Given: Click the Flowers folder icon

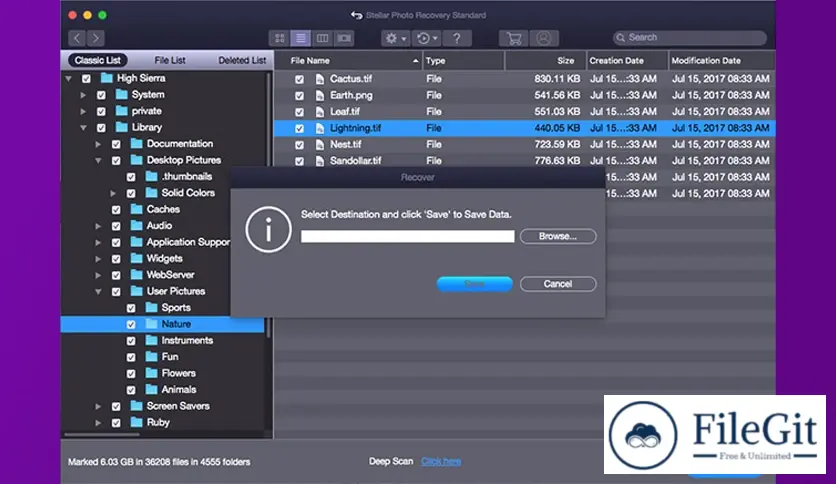Looking at the screenshot, I should 152,373.
